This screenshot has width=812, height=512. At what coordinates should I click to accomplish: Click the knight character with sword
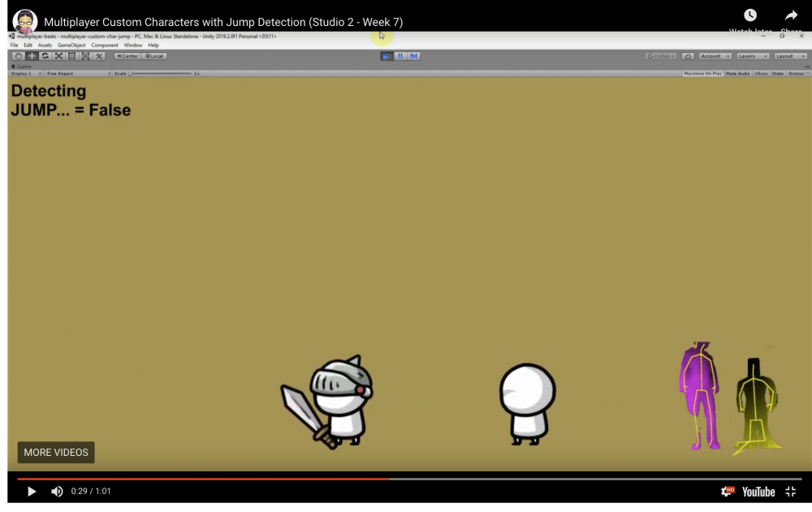[328, 401]
